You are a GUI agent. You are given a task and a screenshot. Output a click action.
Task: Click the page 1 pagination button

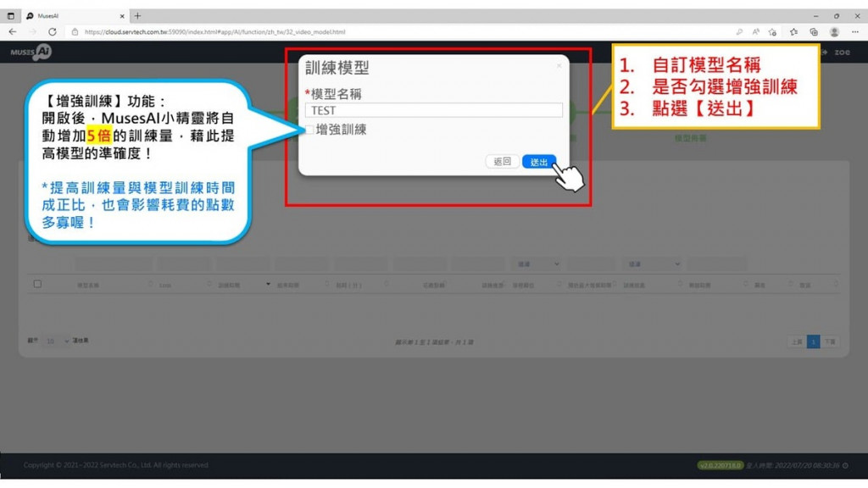813,342
